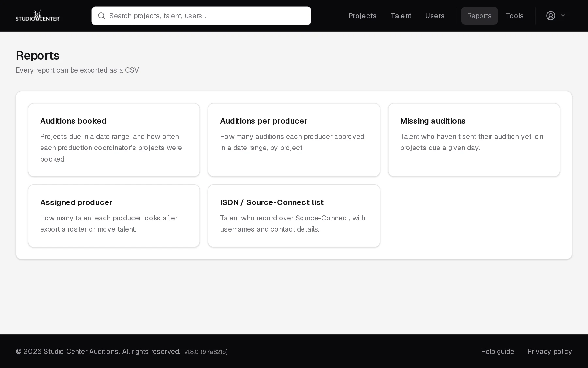588x368 pixels.
Task: Click the version text v1.8.0 (97a821b)
Action: (206, 352)
